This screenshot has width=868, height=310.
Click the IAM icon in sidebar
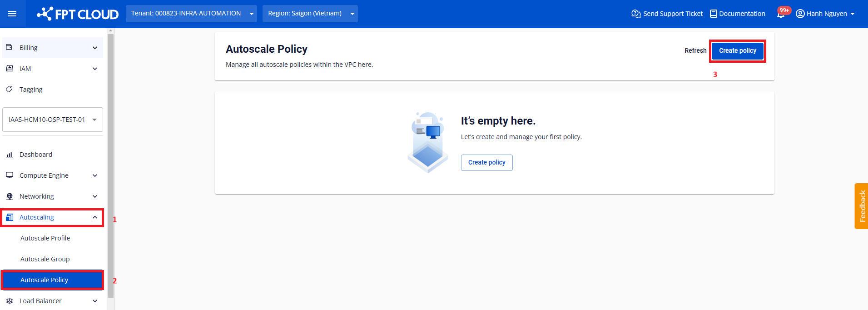coord(9,68)
